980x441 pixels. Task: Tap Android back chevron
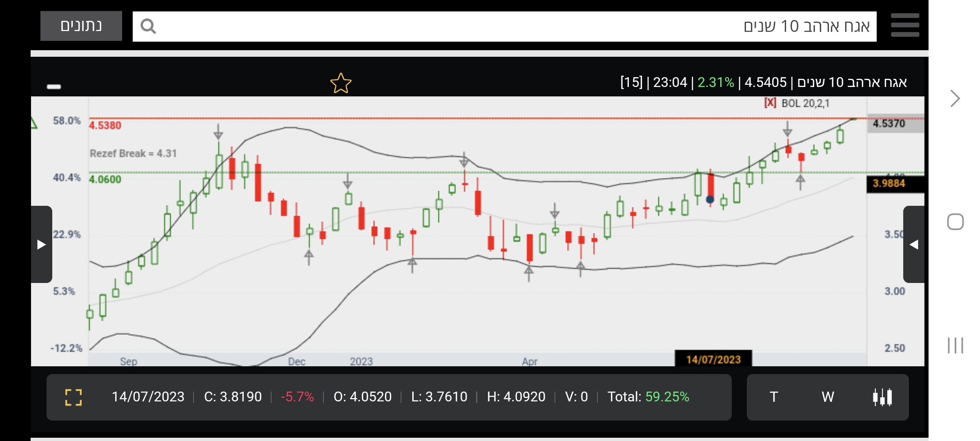click(955, 98)
